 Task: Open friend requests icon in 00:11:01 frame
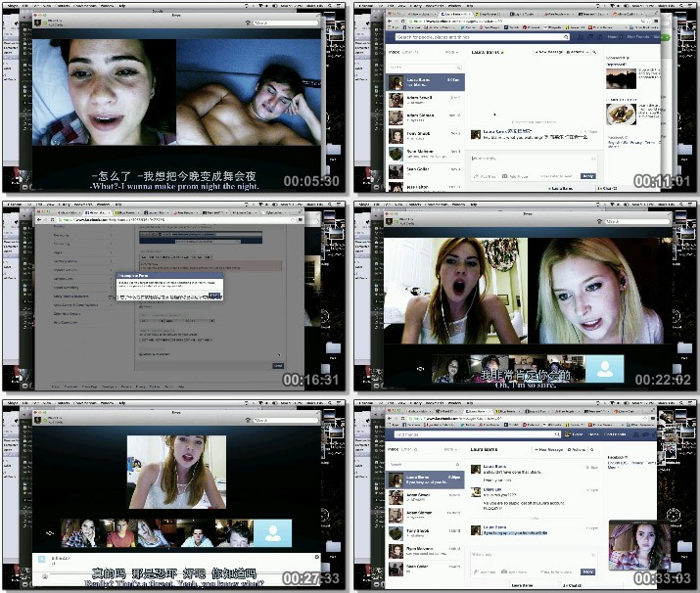coord(581,37)
